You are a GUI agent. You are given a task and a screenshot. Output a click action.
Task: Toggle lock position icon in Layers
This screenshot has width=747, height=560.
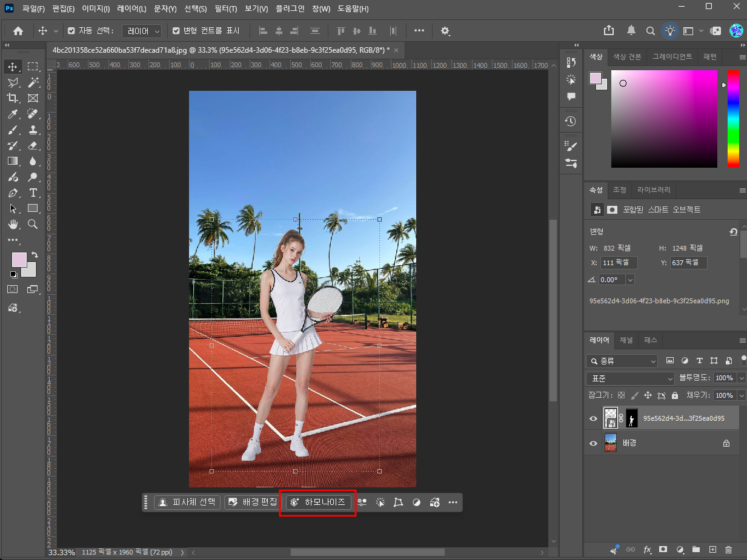648,395
